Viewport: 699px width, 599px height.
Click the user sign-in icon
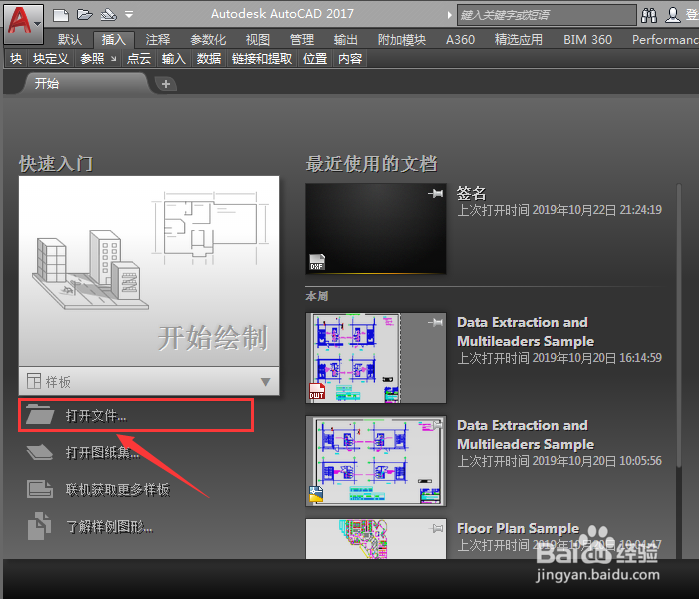(x=672, y=15)
